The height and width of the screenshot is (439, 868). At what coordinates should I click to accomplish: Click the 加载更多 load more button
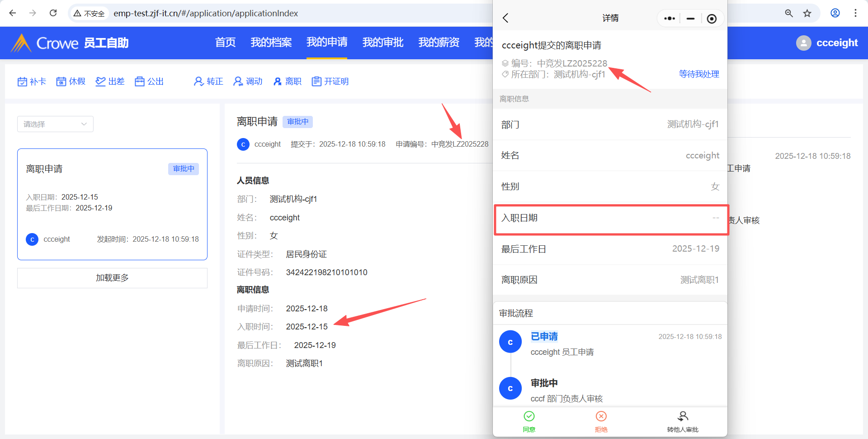[112, 278]
